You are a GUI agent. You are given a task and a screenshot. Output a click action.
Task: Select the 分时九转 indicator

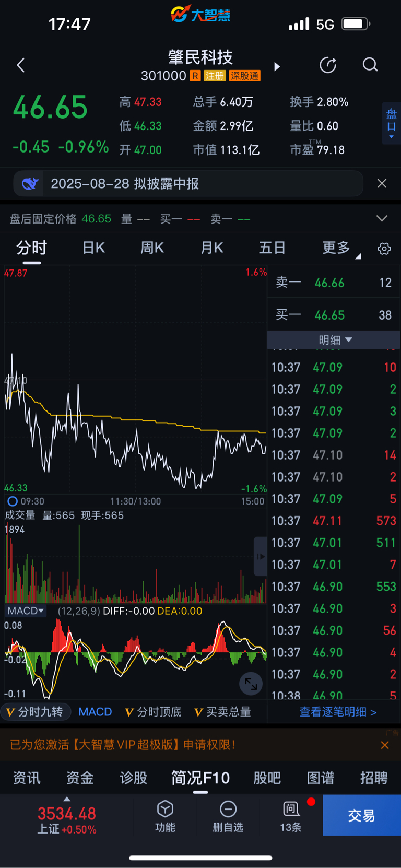(34, 712)
